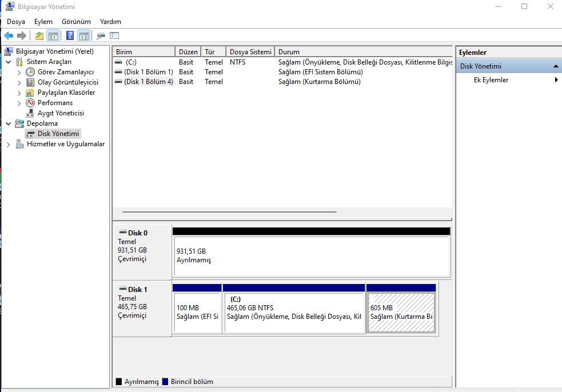Expand Hizmetler ve Uygulamalar node

pyautogui.click(x=9, y=145)
